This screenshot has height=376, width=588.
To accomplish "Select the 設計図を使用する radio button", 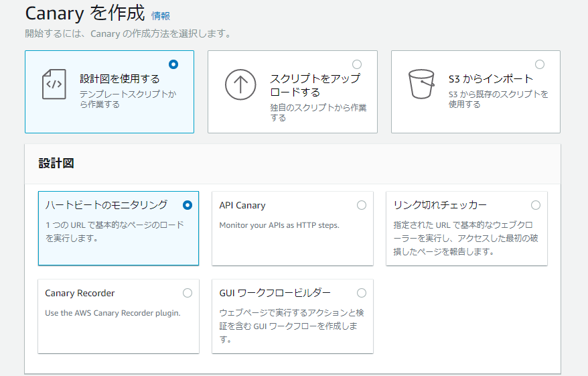I will pos(174,64).
